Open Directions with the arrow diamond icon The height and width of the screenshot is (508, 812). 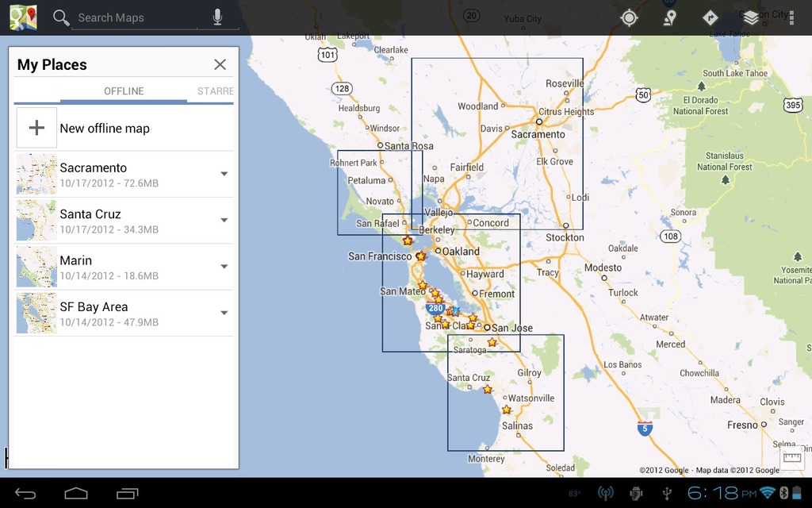pos(710,17)
